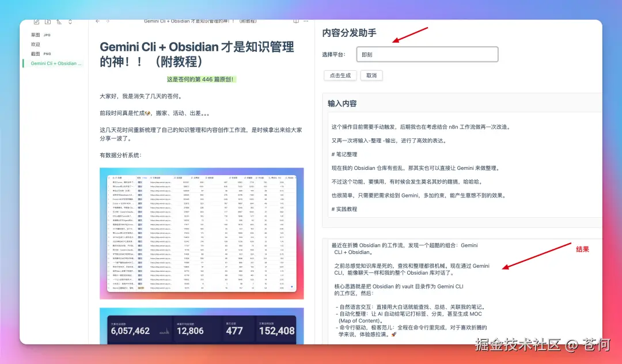
Task: Click the sort order icon above file list
Action: pyautogui.click(x=59, y=21)
